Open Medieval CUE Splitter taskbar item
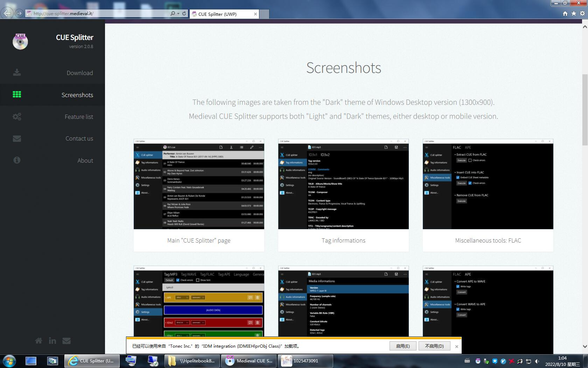 [x=248, y=361]
